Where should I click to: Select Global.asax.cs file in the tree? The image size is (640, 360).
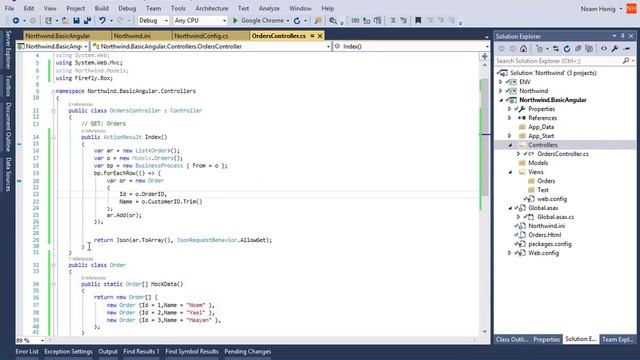coord(556,217)
